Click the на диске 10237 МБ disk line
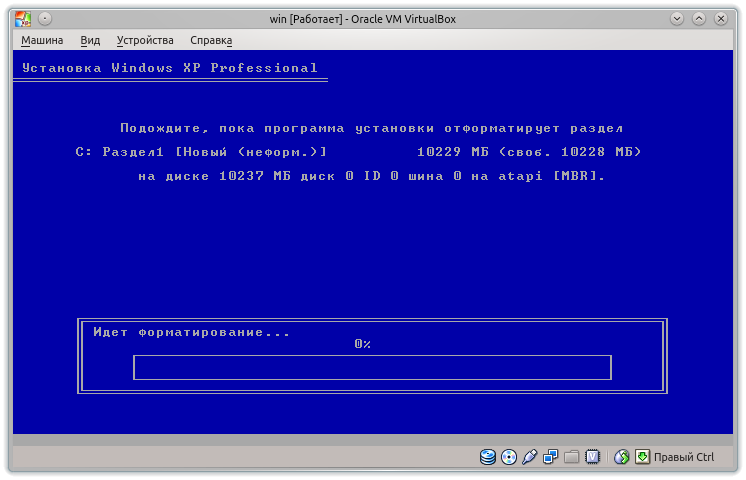 click(372, 176)
